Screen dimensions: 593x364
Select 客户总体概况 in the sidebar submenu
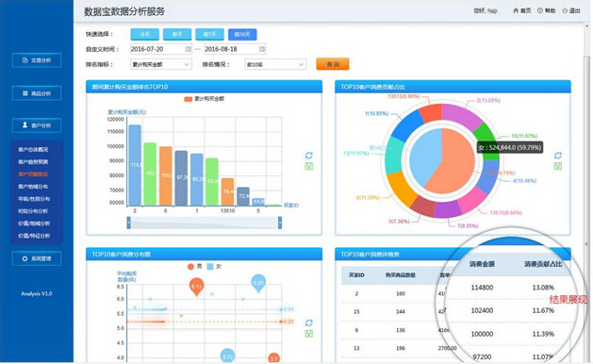[33, 149]
